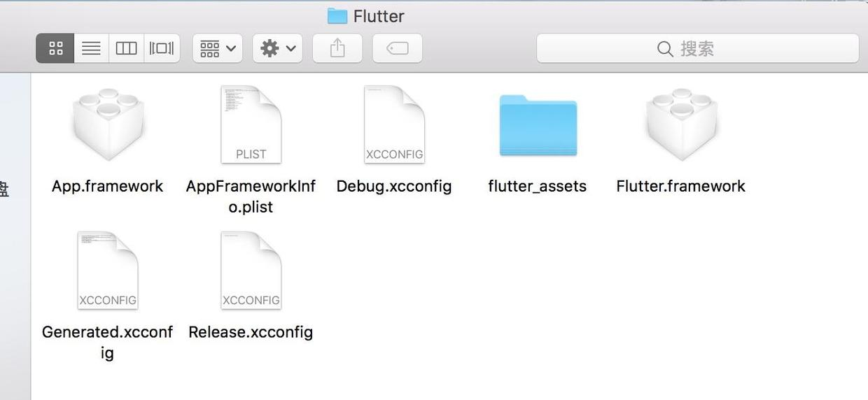Viewport: 868px width, 400px height.
Task: Select the AppFrameworkInfo.plist file icon
Action: click(251, 124)
